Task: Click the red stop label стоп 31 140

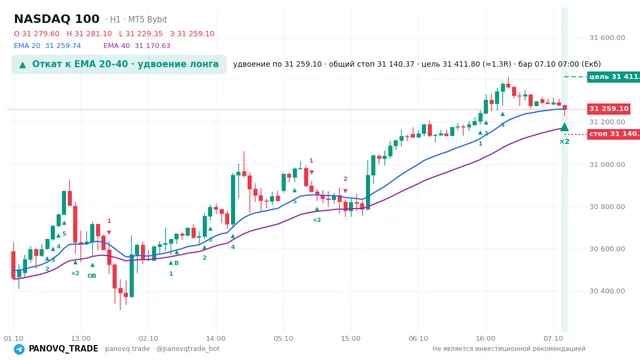Action: pos(613,134)
